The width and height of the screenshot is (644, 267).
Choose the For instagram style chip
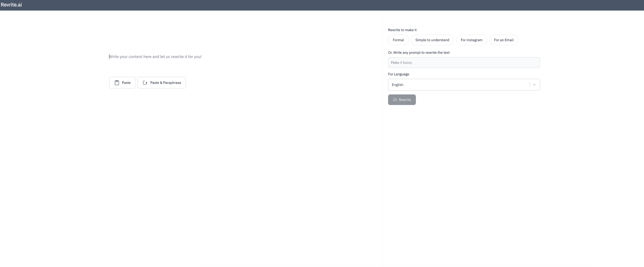(471, 40)
